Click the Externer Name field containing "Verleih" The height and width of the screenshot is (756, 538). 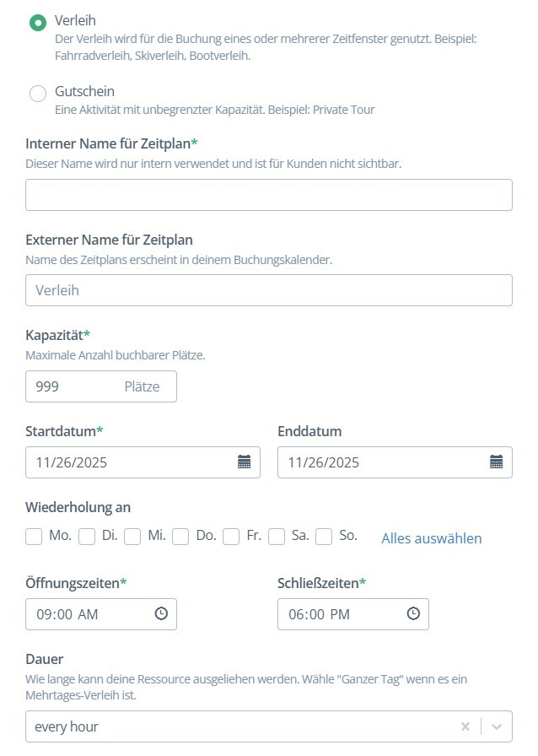pos(269,289)
